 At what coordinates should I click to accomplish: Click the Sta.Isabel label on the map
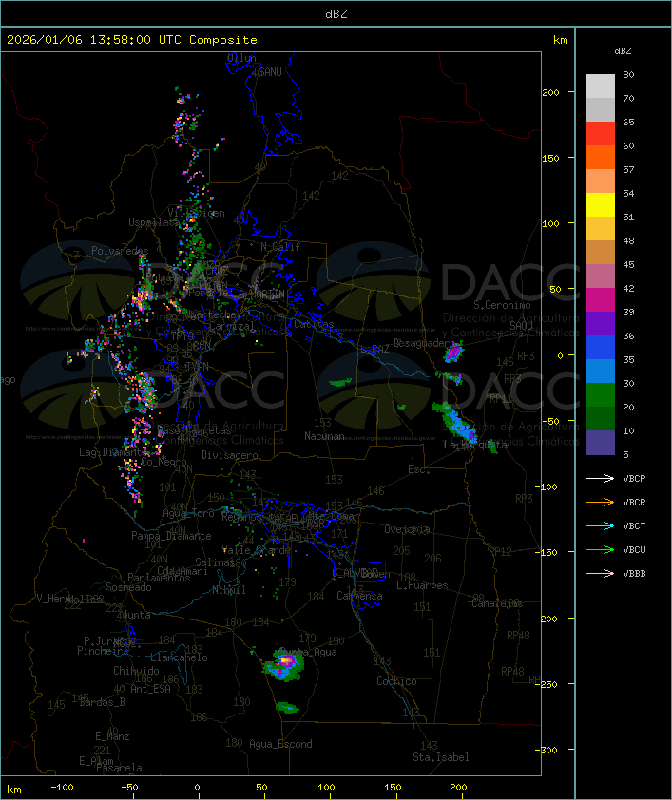coord(440,757)
